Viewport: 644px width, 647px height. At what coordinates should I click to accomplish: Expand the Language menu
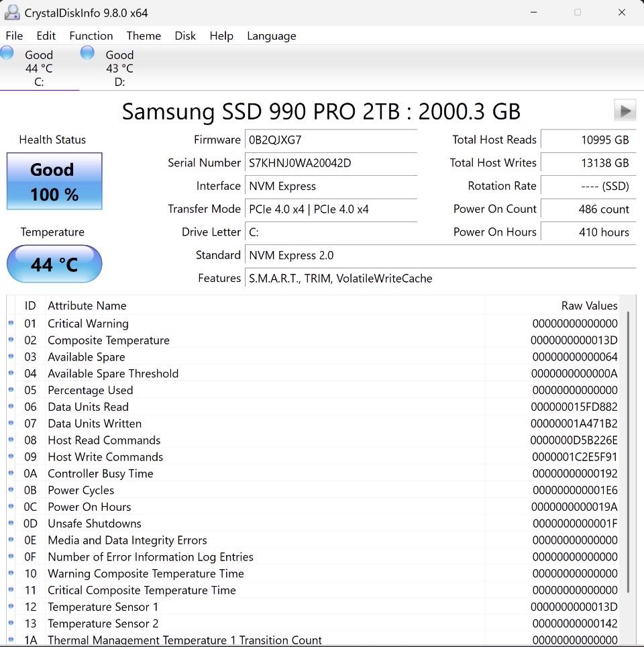click(271, 36)
